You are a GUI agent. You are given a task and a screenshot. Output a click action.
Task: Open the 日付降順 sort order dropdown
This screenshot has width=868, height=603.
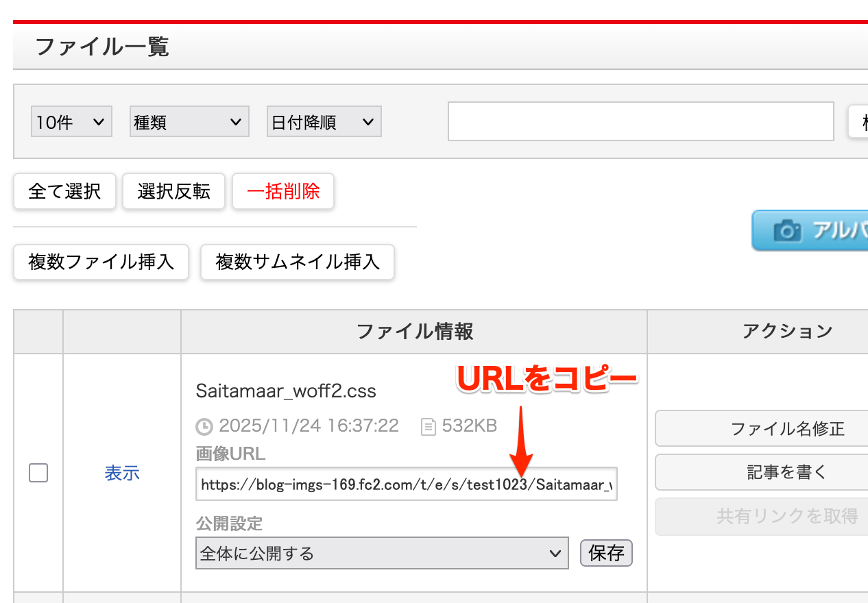point(324,122)
